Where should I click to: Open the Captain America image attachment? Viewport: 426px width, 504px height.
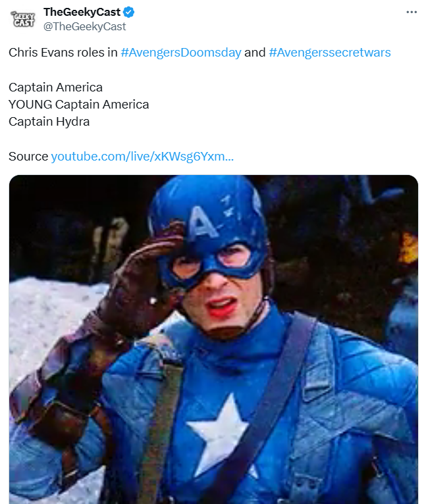[x=213, y=340]
